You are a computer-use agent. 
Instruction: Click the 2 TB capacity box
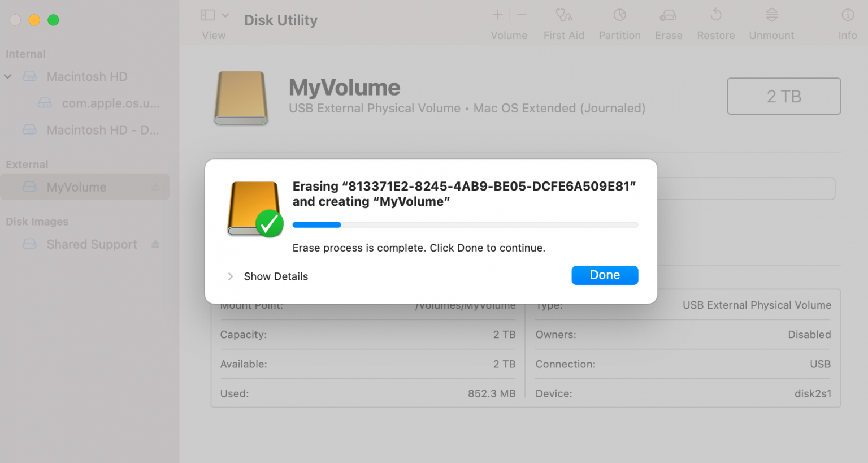click(x=784, y=96)
